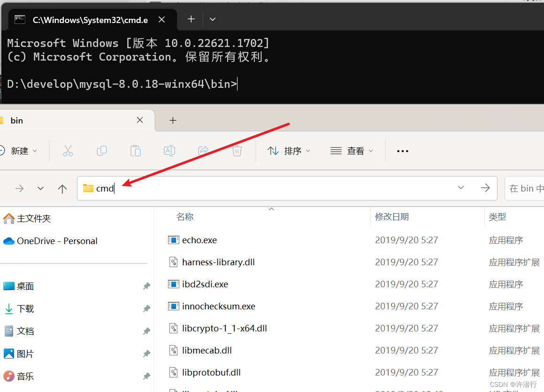
Task: Unpin 音乐 from the sidebar
Action: pyautogui.click(x=146, y=376)
